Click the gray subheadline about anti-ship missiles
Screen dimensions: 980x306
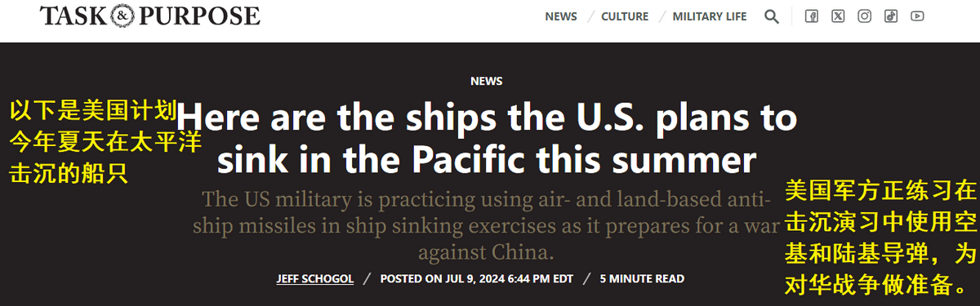(487, 224)
